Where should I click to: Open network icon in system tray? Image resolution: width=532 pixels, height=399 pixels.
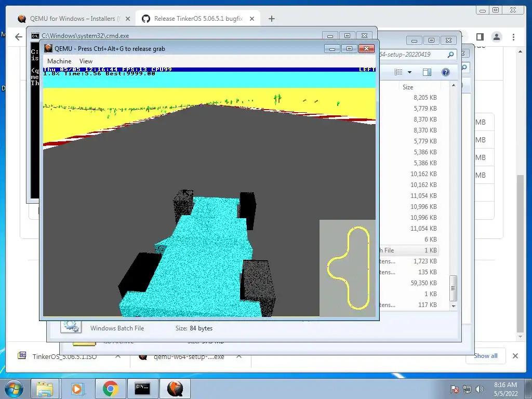(467, 389)
